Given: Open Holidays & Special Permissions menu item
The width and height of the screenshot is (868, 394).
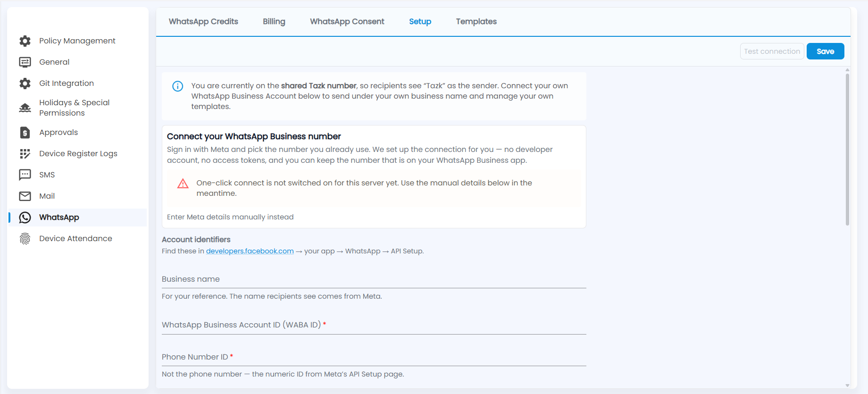Looking at the screenshot, I should point(77,108).
